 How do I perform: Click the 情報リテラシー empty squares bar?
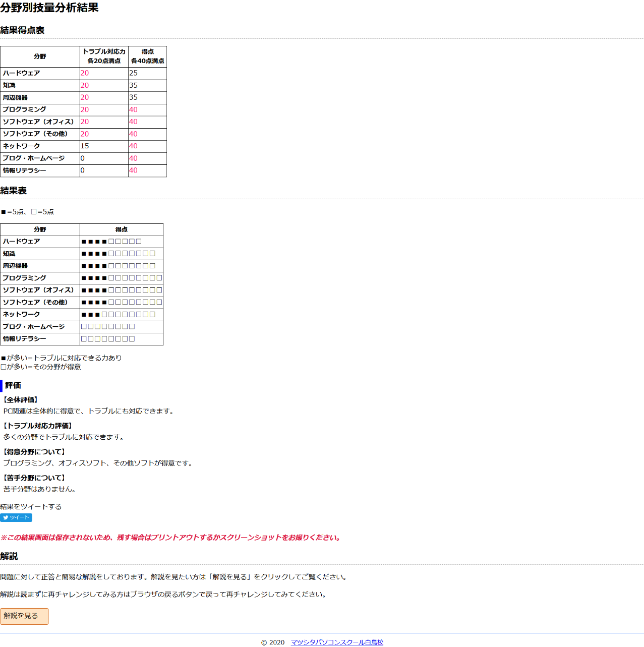coord(108,339)
